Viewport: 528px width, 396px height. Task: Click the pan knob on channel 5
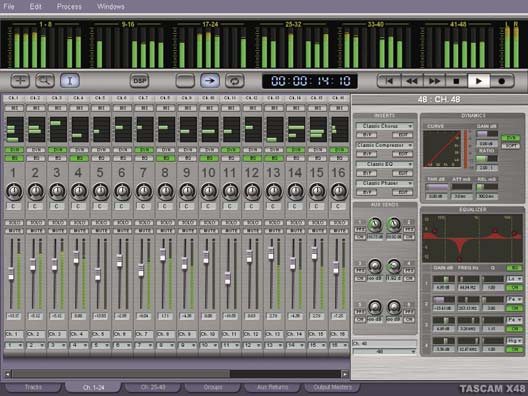(100, 191)
